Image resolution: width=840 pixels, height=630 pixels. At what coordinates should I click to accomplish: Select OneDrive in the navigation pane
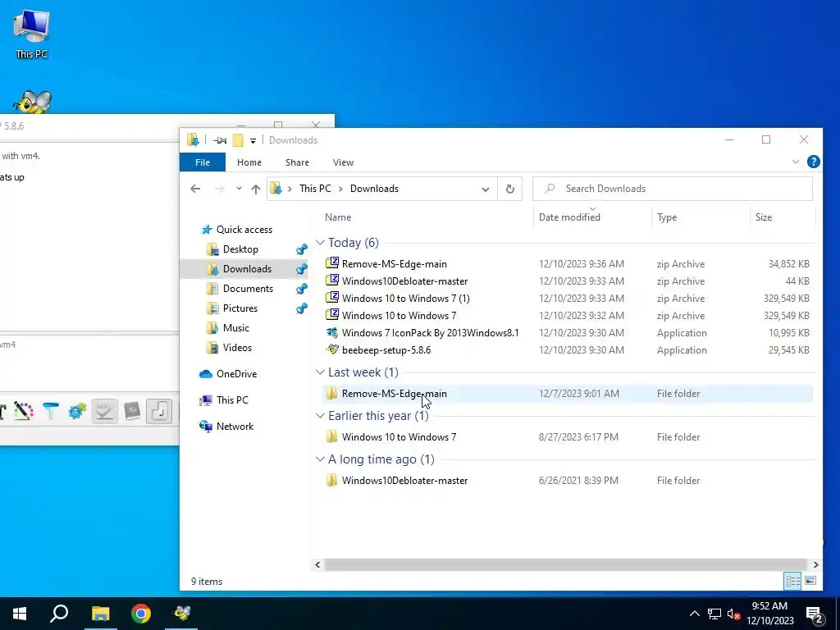(x=236, y=374)
